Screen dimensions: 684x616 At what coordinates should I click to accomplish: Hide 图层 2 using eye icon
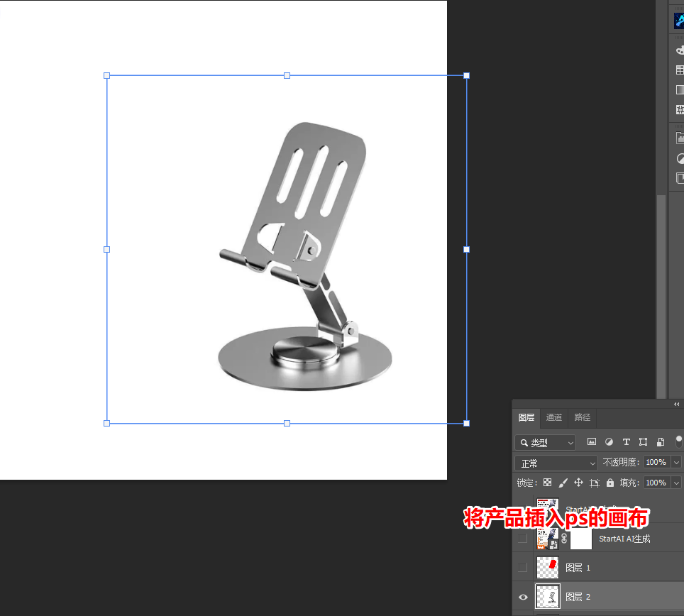point(523,597)
